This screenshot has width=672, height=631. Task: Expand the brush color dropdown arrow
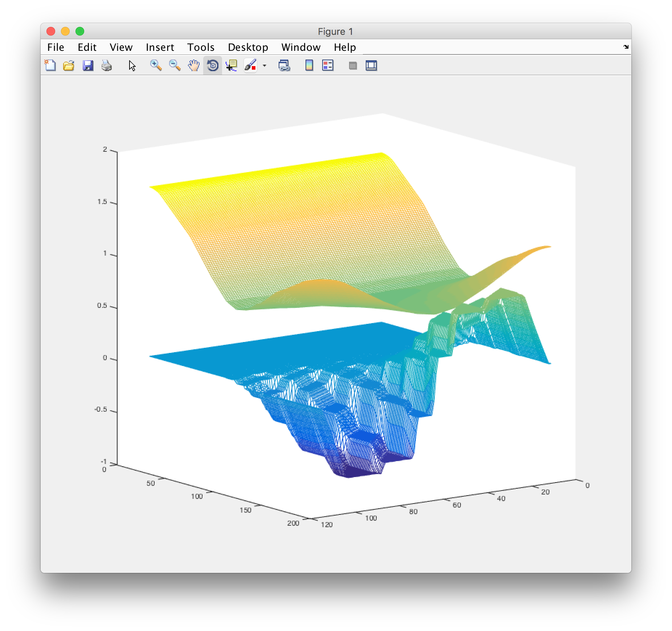265,66
